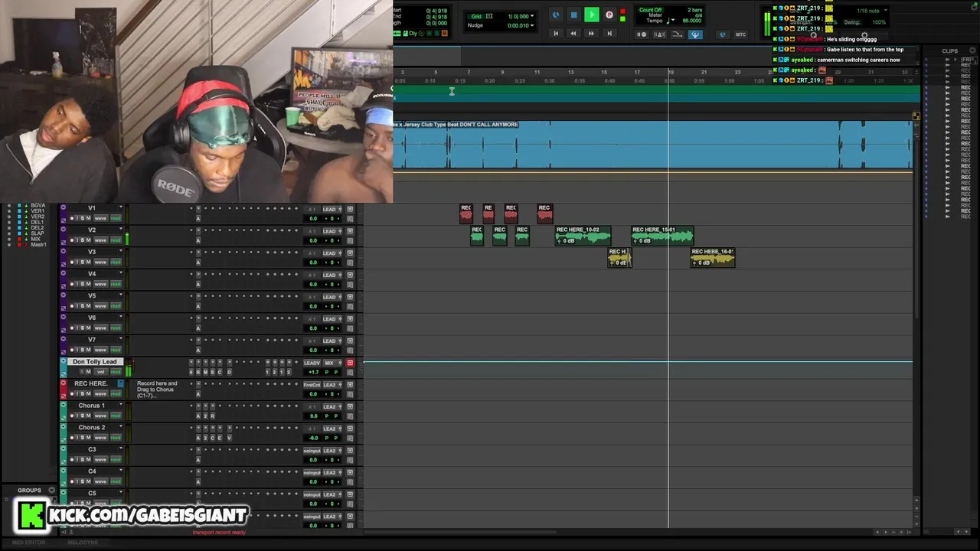Viewport: 980px width, 551px height.
Task: Toggle the MIDI Merge button
Action: click(678, 34)
